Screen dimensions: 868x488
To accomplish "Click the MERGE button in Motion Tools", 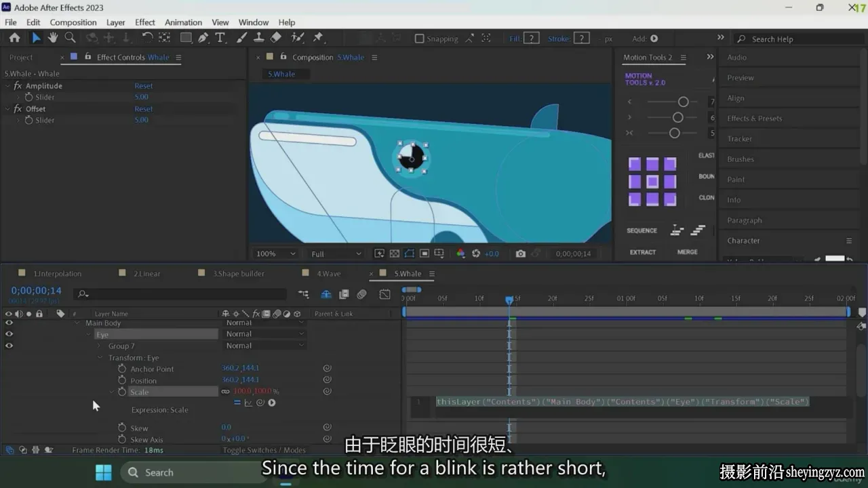I will coord(687,252).
